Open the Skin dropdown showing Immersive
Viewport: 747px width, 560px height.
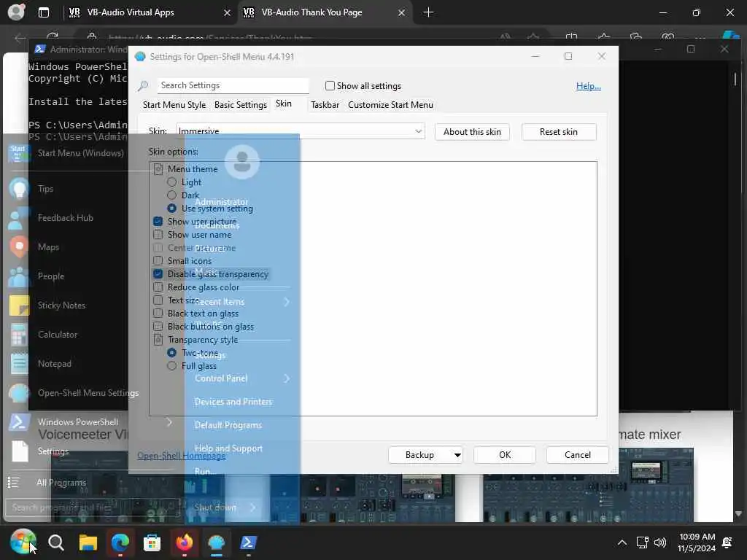coord(300,131)
